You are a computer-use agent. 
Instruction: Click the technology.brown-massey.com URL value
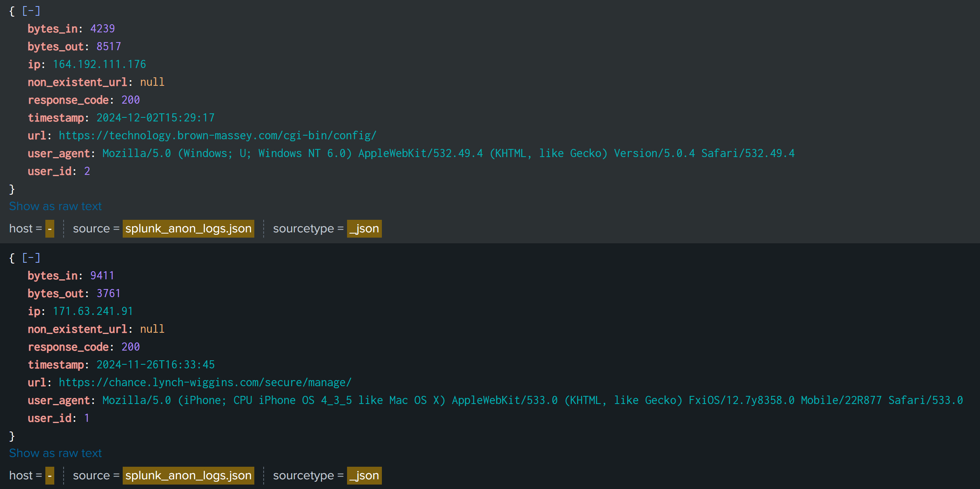click(x=217, y=136)
